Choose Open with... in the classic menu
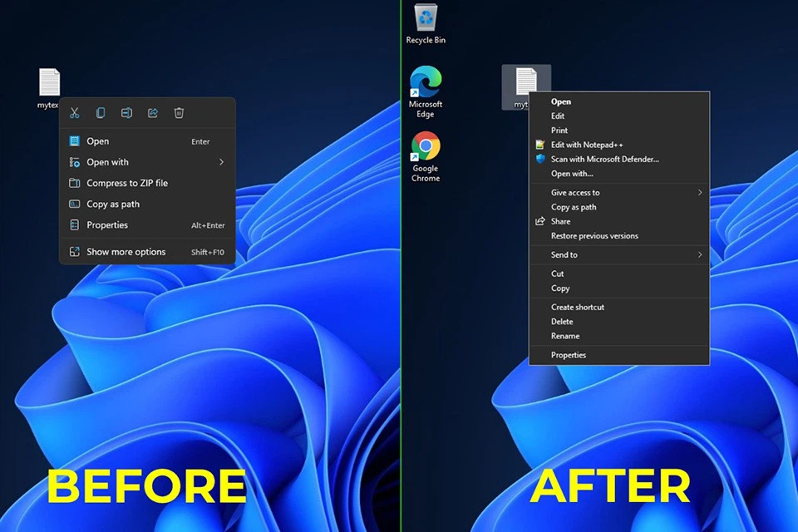 [619, 174]
